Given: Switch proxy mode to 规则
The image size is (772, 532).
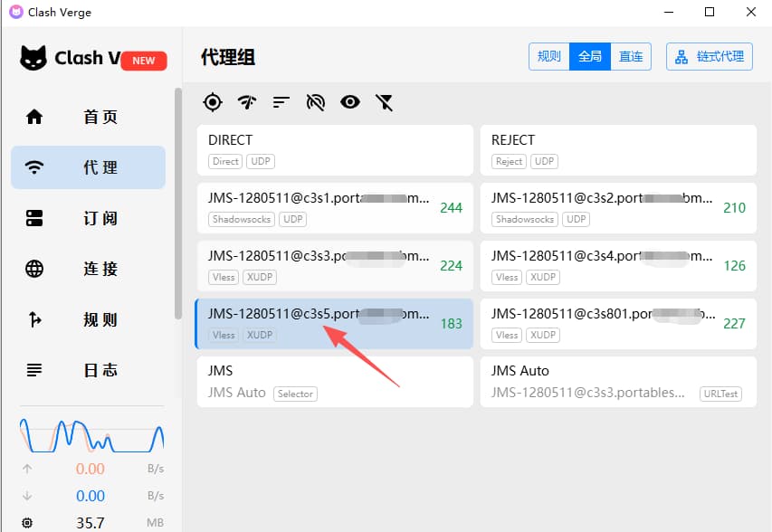Looking at the screenshot, I should pos(549,57).
